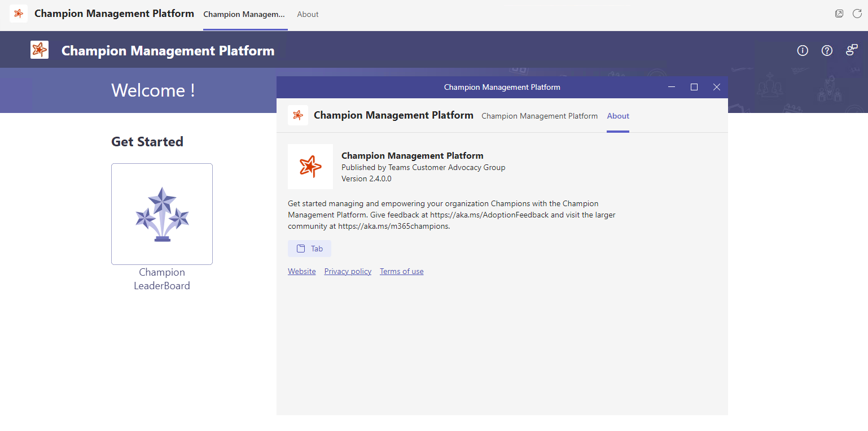Click the Tab button in the dialog

tap(309, 248)
